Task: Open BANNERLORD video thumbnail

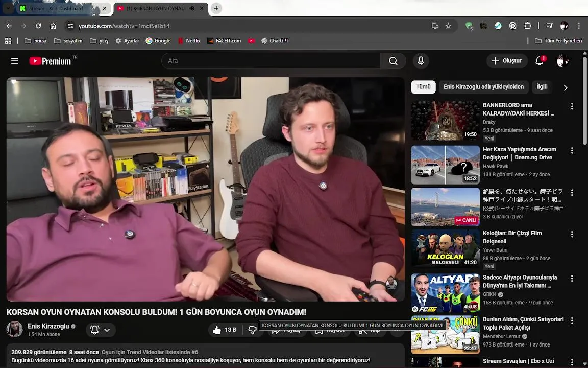Action: coord(445,121)
